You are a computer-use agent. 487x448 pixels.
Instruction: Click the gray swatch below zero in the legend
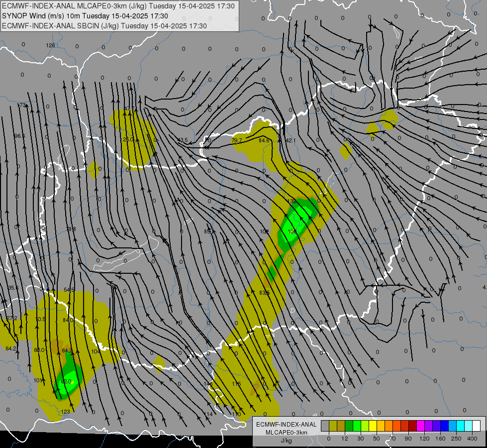[325, 426]
